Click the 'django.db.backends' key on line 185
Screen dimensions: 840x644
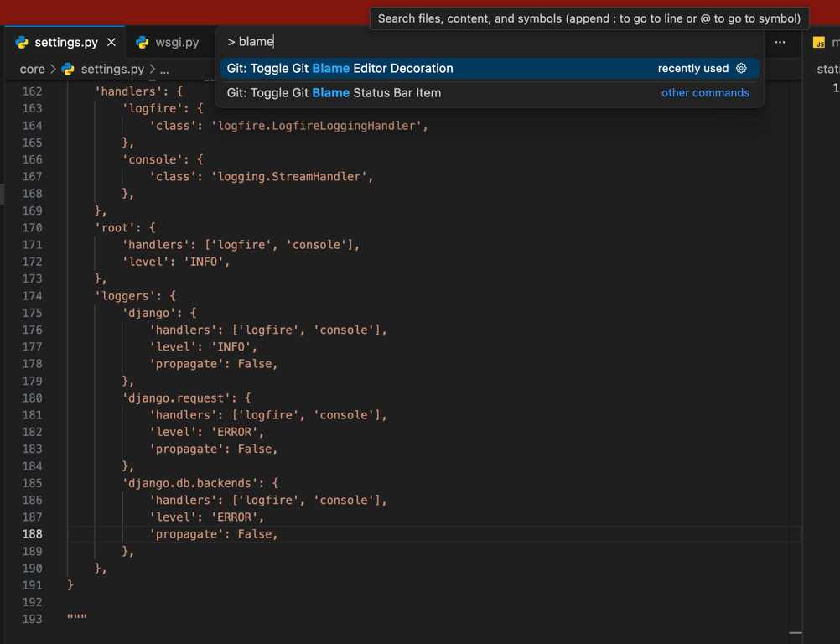(194, 483)
